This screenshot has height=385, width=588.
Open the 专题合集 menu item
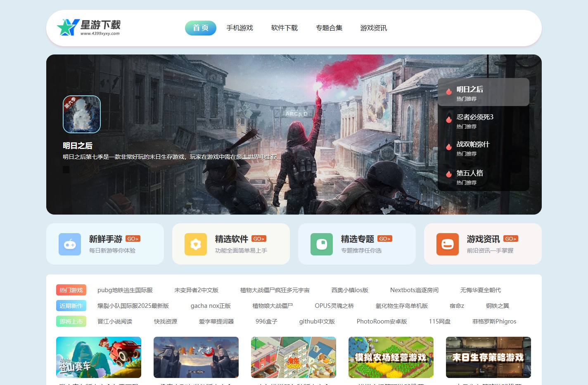329,28
